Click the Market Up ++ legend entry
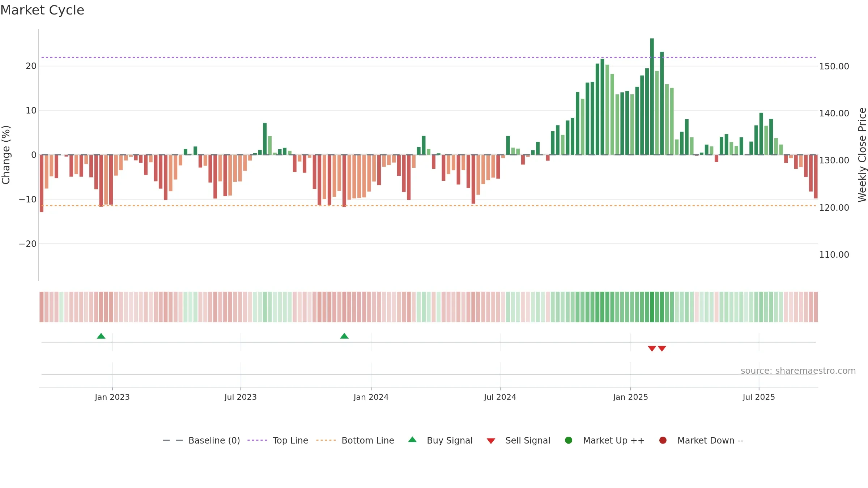The width and height of the screenshot is (868, 488). point(605,440)
